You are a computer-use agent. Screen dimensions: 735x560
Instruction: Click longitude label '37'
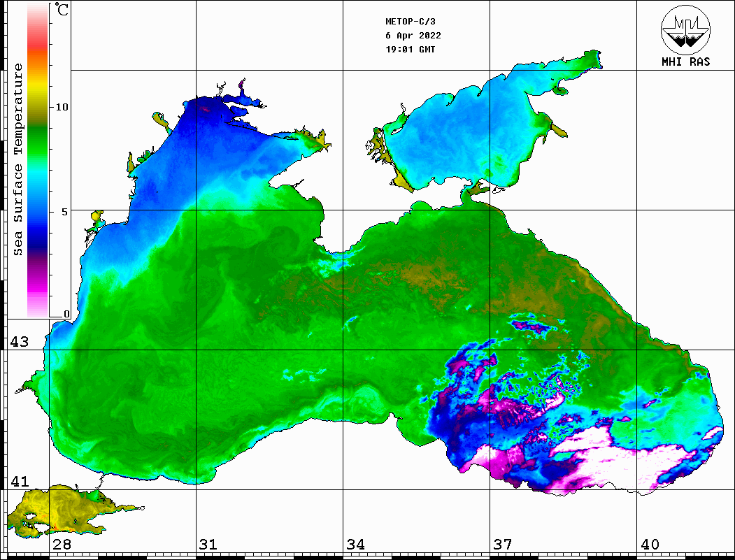point(503,544)
